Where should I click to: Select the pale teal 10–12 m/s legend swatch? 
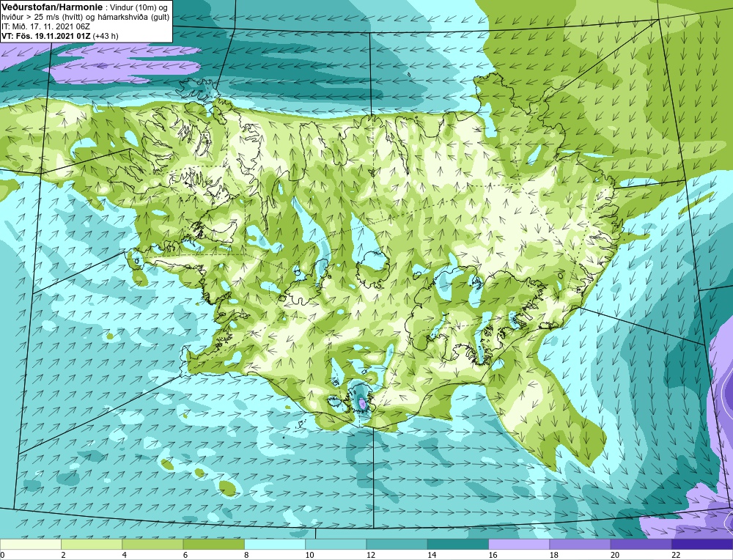(336, 544)
